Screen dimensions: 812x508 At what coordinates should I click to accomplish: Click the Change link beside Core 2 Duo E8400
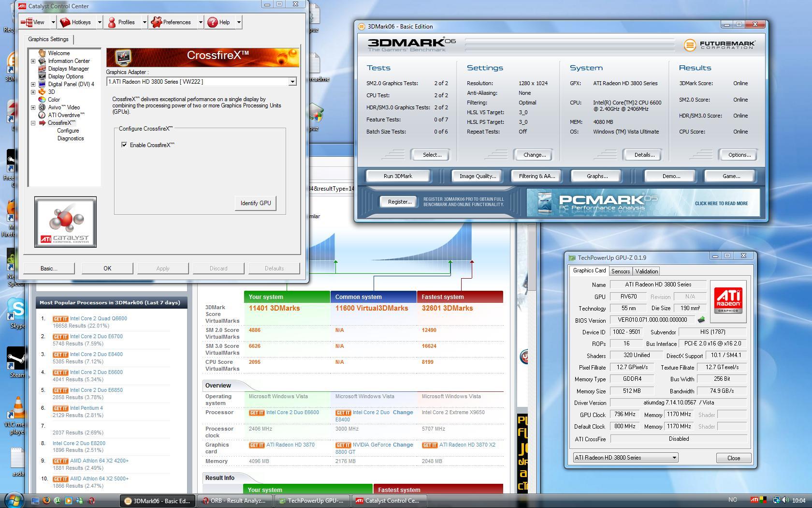click(403, 412)
